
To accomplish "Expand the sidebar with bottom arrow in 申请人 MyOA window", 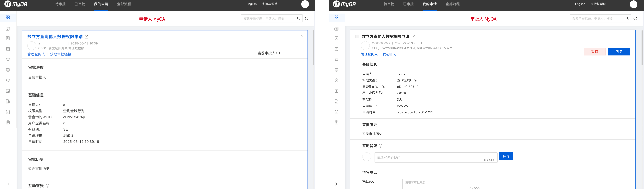I will coord(8,184).
